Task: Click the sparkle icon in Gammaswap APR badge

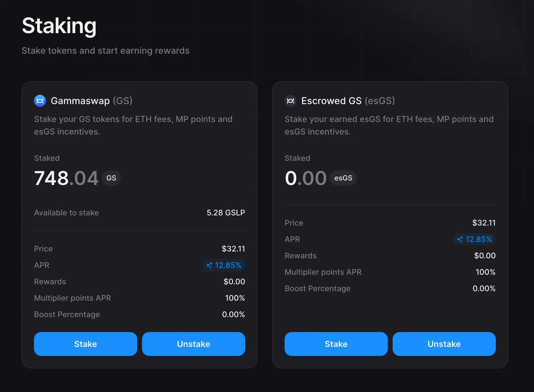Action: click(209, 265)
